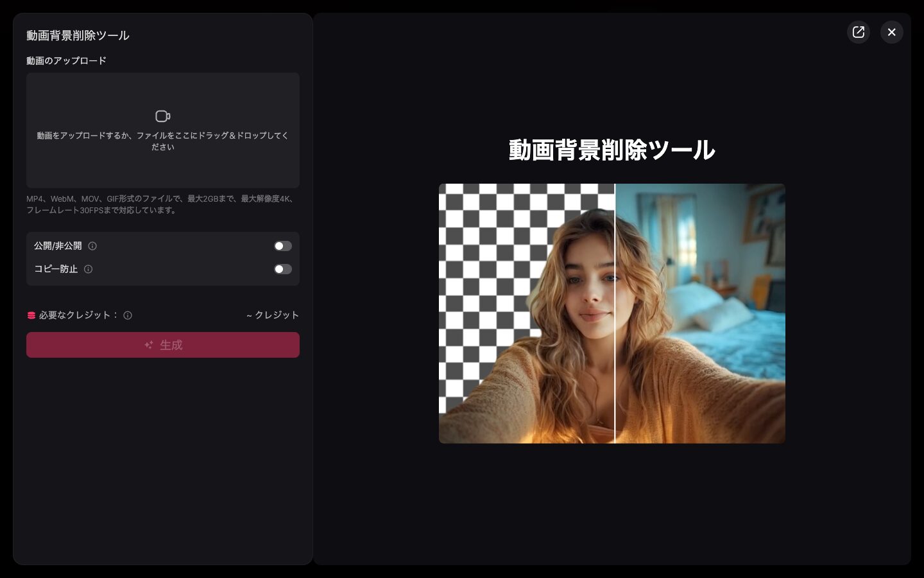Screen dimensions: 924x578
Task: Click info icon beside 公開/非公開
Action: (x=92, y=246)
